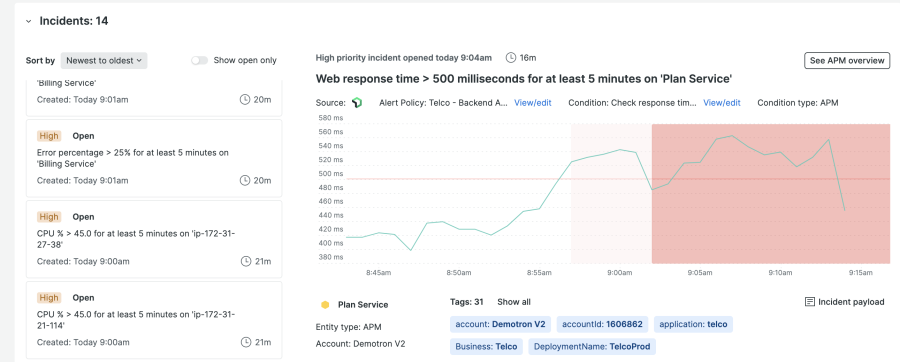This screenshot has height=362, width=900.
Task: Click the Incident payload document icon
Action: 810,302
